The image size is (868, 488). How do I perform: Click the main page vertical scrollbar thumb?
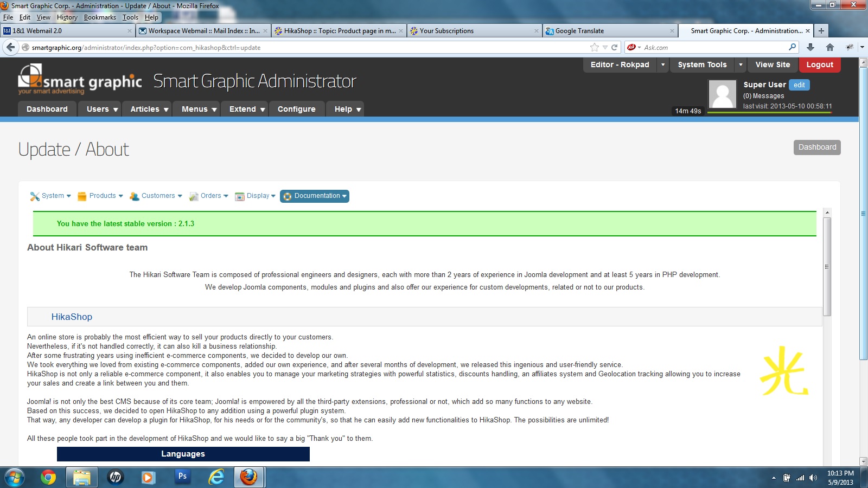(863, 214)
